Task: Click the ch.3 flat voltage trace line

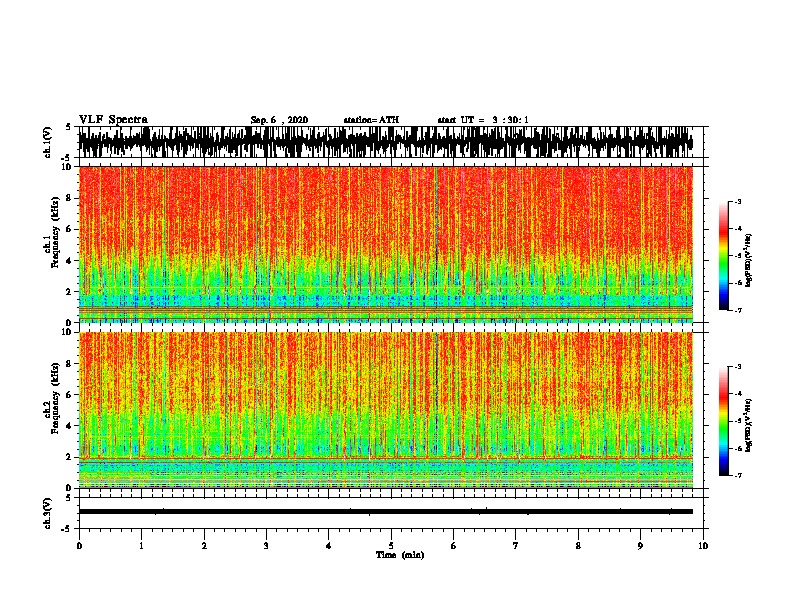Action: tap(386, 512)
